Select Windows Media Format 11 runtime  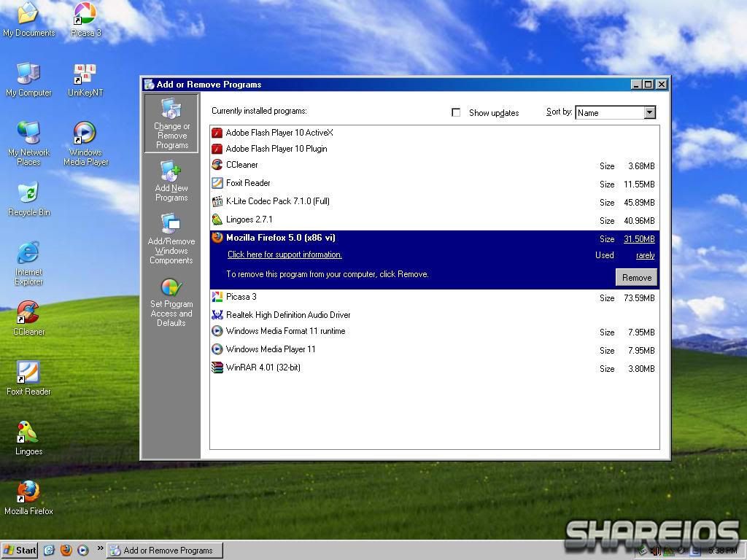point(435,332)
